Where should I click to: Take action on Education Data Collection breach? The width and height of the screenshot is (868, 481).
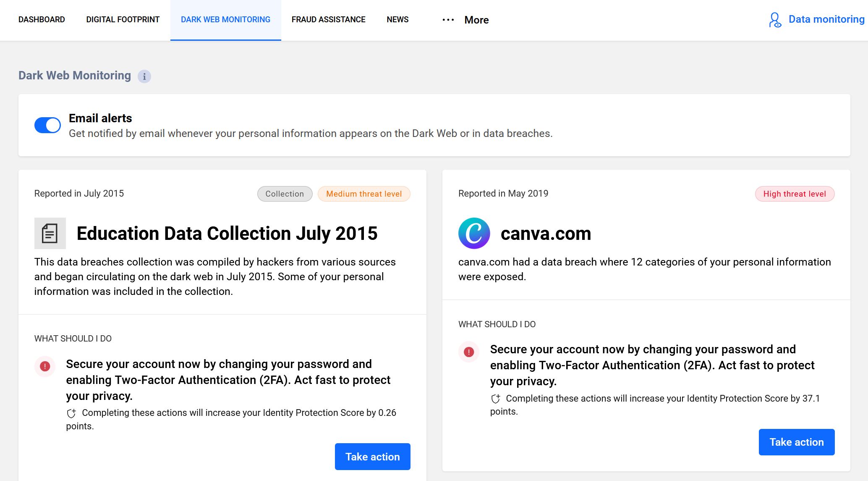(372, 457)
